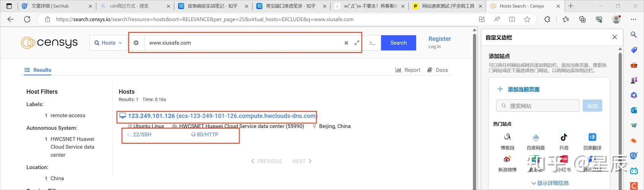Click the browser address bar URL
The image size is (644, 190).
(x=205, y=19)
